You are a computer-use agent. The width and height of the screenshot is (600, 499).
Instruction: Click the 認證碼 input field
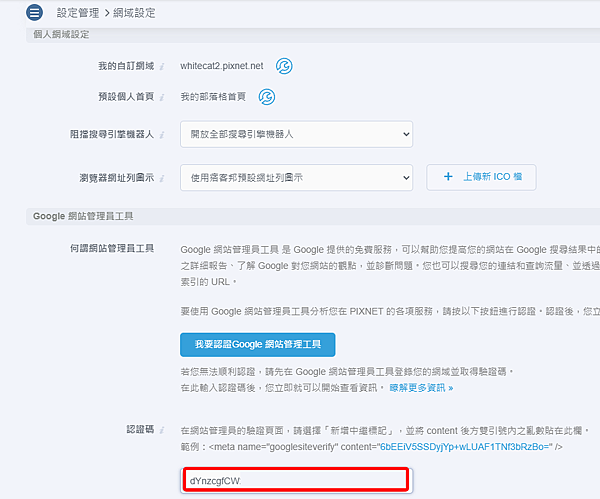(296, 480)
